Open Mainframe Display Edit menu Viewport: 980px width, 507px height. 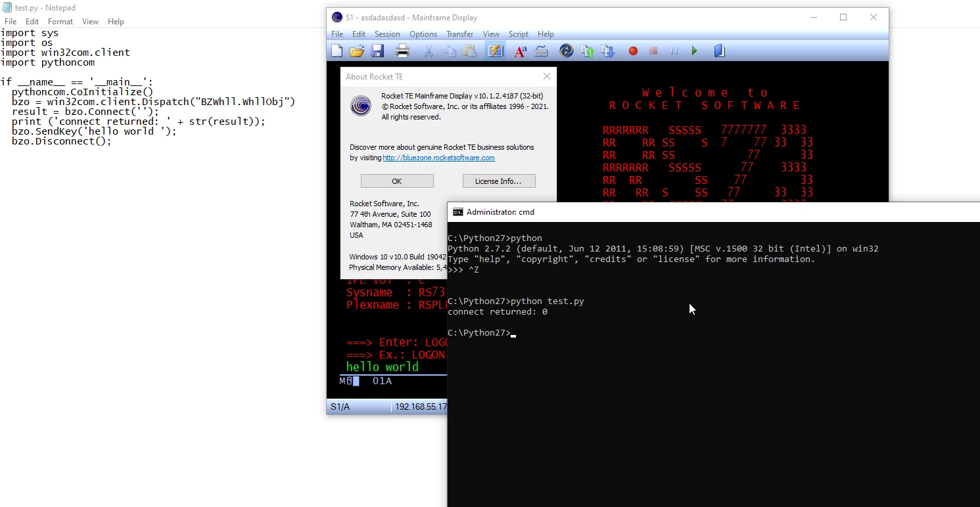tap(359, 34)
